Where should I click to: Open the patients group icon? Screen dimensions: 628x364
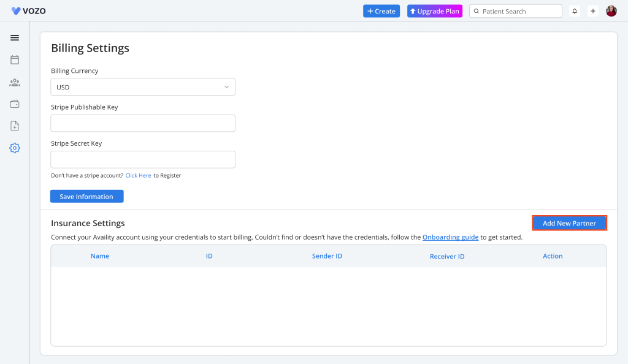click(15, 82)
